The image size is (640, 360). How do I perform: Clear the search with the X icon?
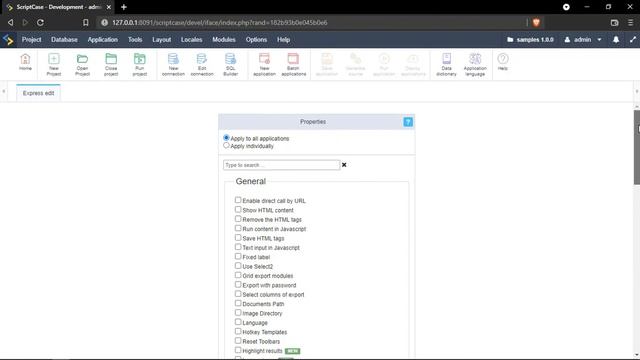click(x=344, y=165)
